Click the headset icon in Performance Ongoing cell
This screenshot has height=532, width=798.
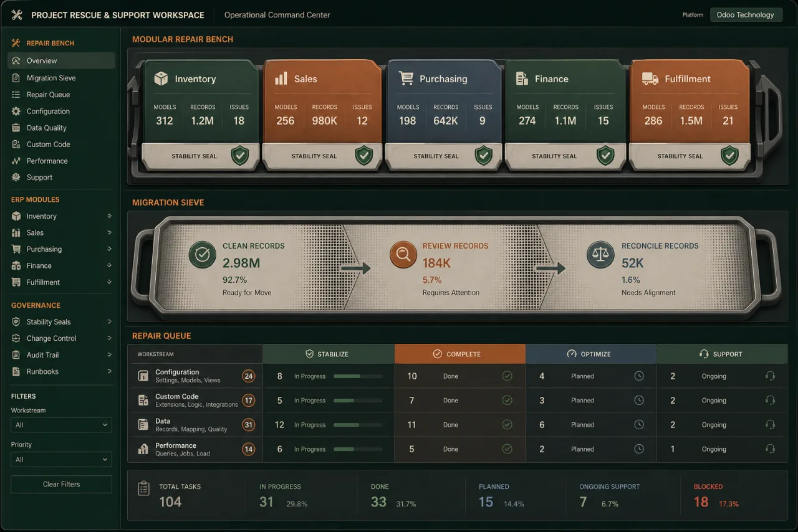click(770, 449)
